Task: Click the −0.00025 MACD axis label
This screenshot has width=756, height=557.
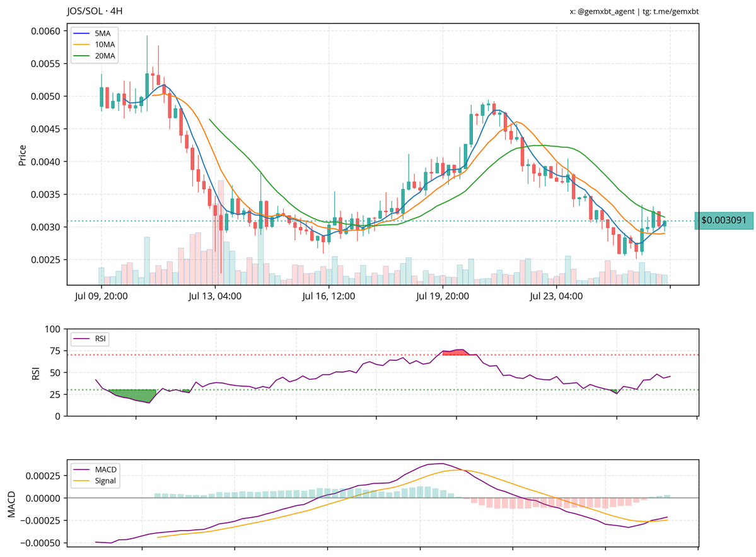Action: point(40,521)
